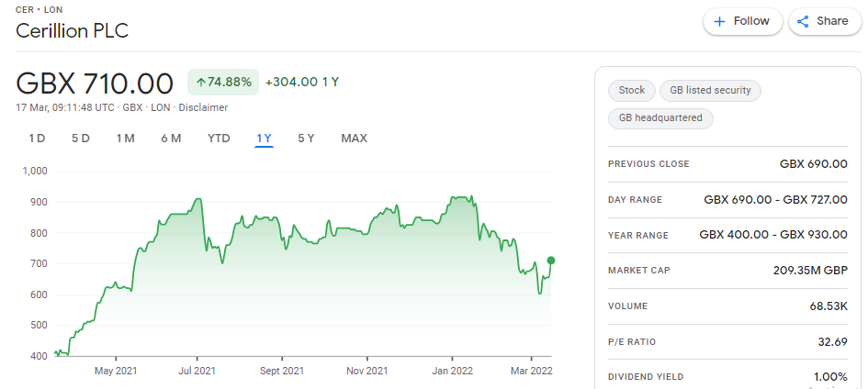Click the CER • LON ticker label
868x389 pixels.
(x=39, y=10)
